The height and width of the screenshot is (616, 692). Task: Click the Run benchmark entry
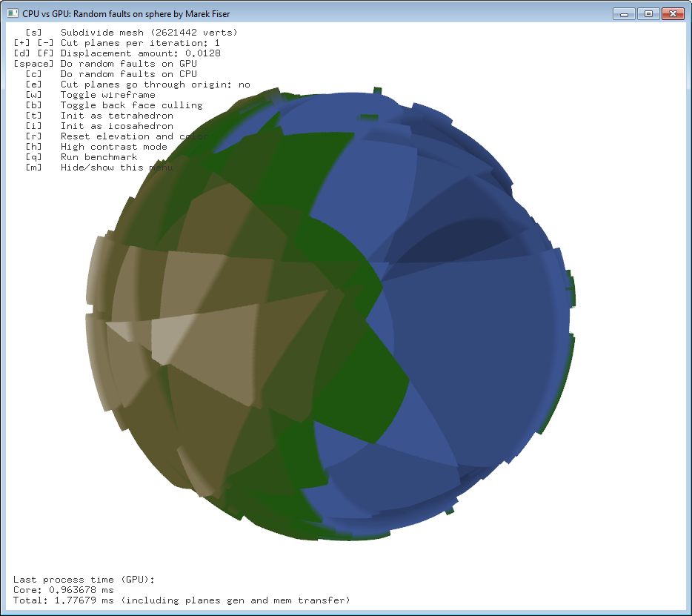pyautogui.click(x=99, y=157)
